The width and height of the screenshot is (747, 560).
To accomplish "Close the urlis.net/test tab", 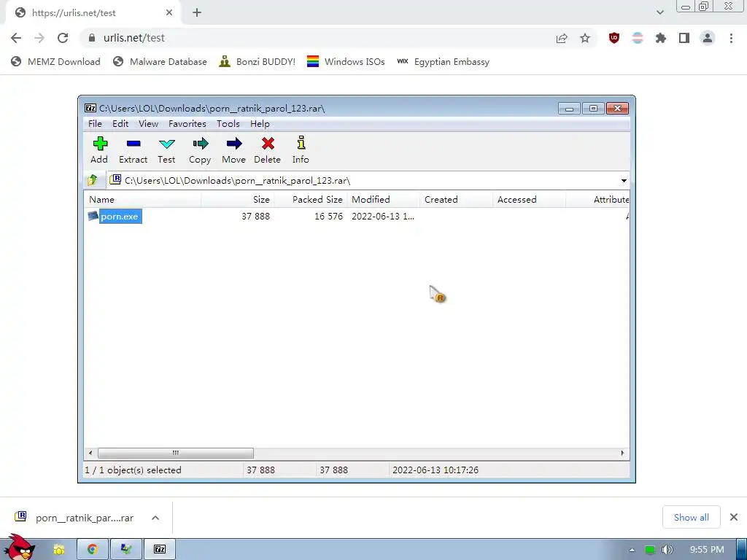I will (169, 13).
